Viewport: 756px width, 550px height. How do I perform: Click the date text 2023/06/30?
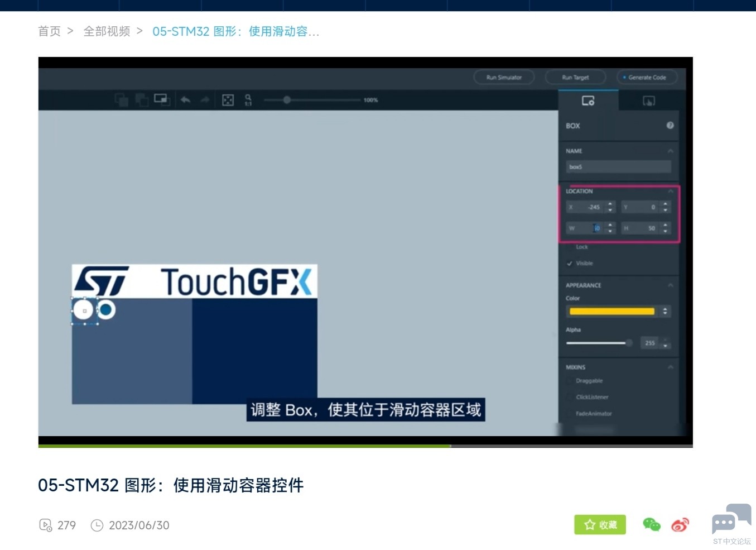tap(139, 525)
